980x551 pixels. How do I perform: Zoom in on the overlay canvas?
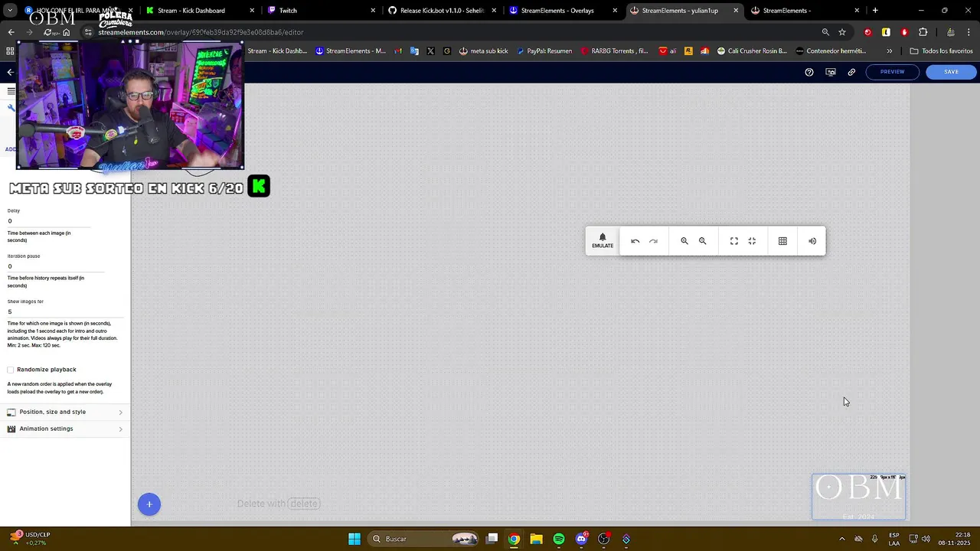[684, 241]
